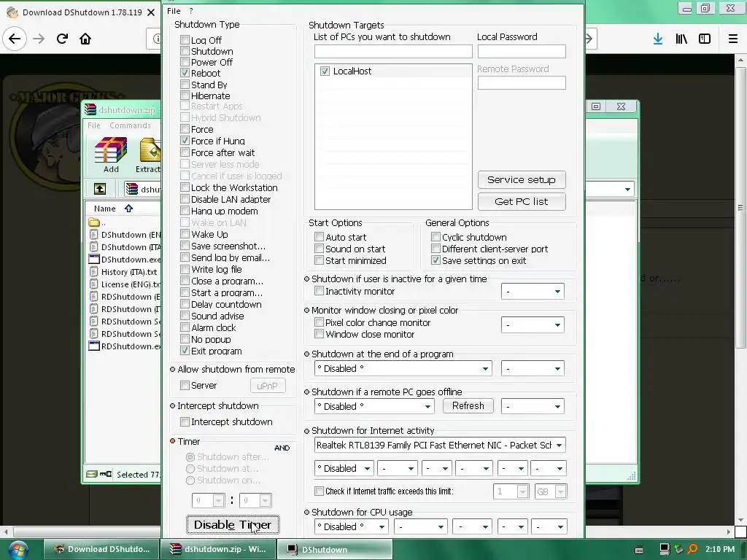Click the horizontal scrollbar of the browser
Screen dimensions: 747x560
click(x=86, y=532)
